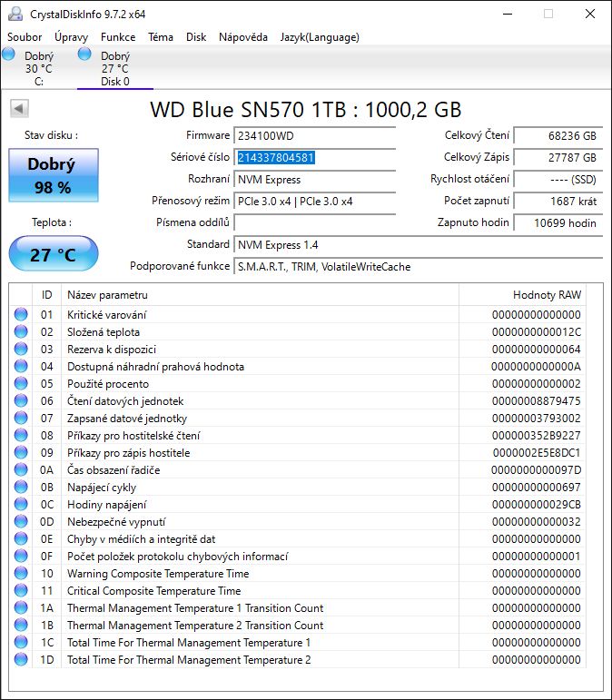612x700 pixels.
Task: Click the Dobrý 98 % health status button
Action: (54, 175)
